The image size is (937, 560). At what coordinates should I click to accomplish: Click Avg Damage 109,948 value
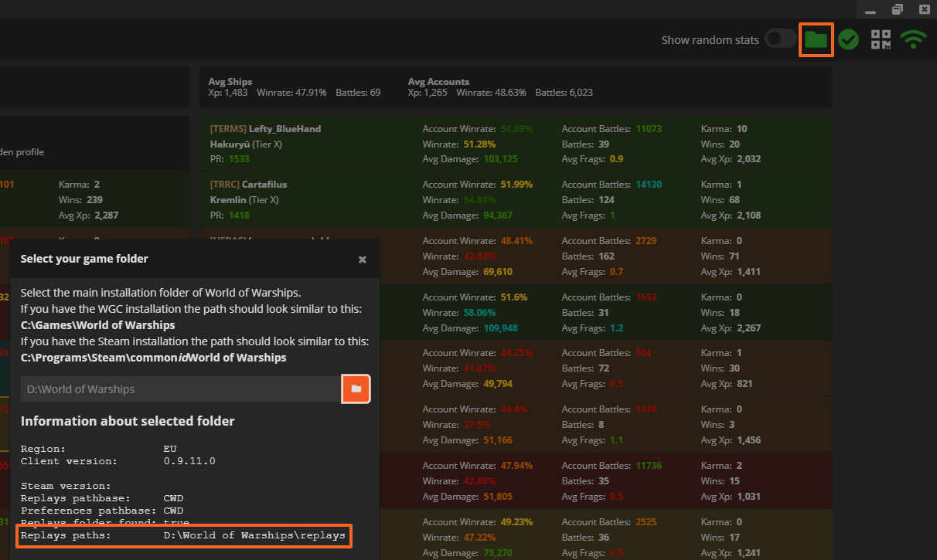(501, 328)
